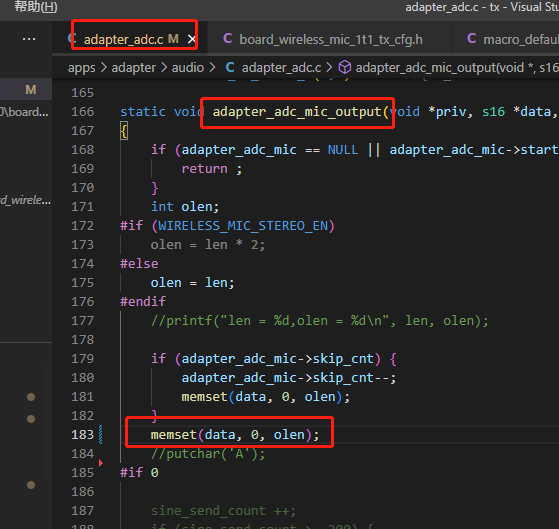Viewport: 559px width, 529px height.
Task: Click the red deleted-line arrow near line 185
Action: pyautogui.click(x=101, y=463)
